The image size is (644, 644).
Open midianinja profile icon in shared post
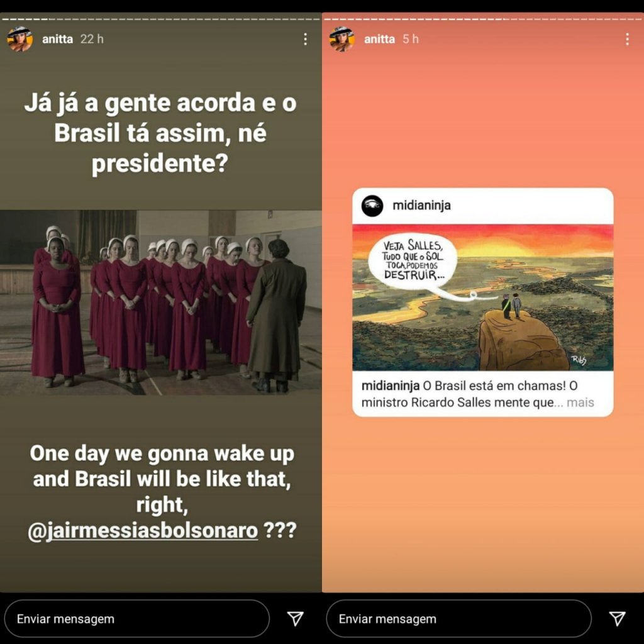click(x=372, y=206)
